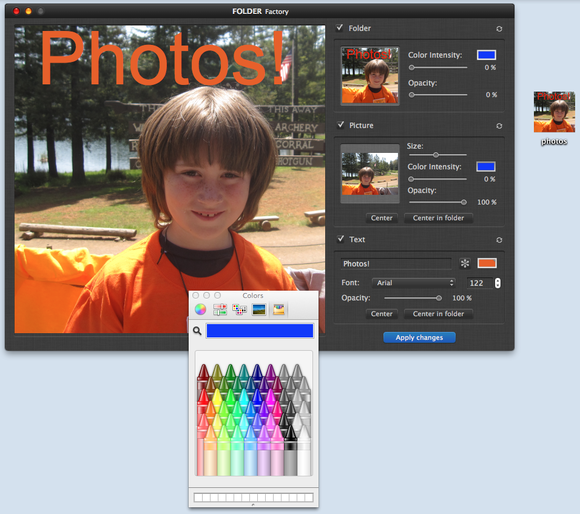
Task: Reset the Text section with its circular arrow
Action: (x=499, y=240)
